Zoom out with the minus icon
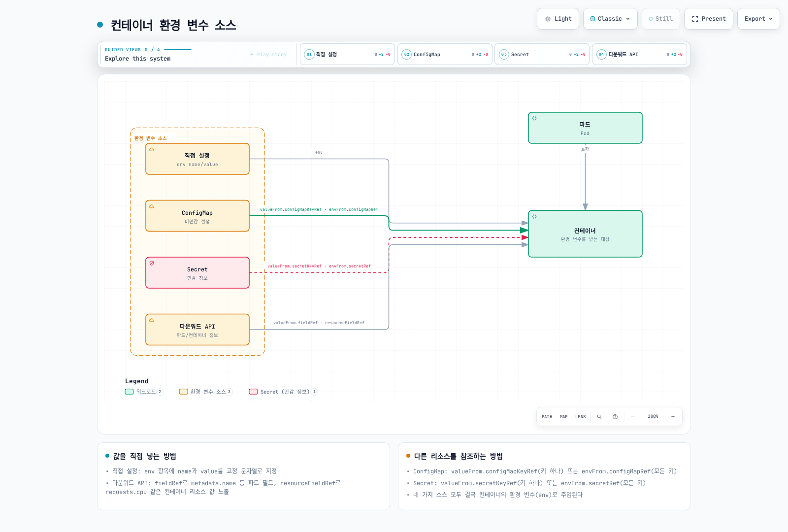 tap(633, 417)
